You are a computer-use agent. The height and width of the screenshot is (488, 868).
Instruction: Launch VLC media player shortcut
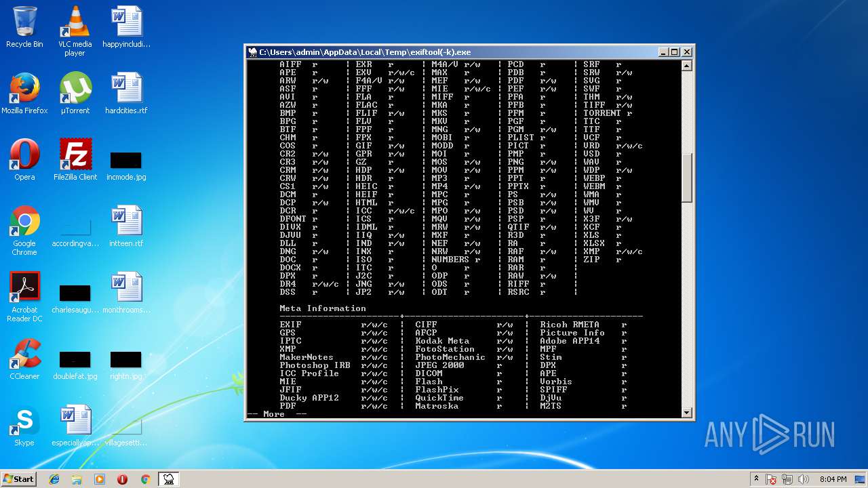pos(75,31)
